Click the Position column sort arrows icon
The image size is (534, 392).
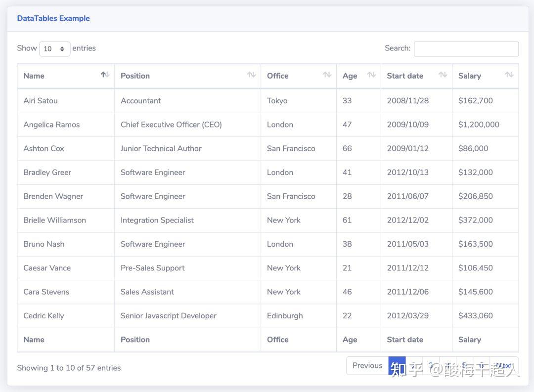(x=251, y=75)
